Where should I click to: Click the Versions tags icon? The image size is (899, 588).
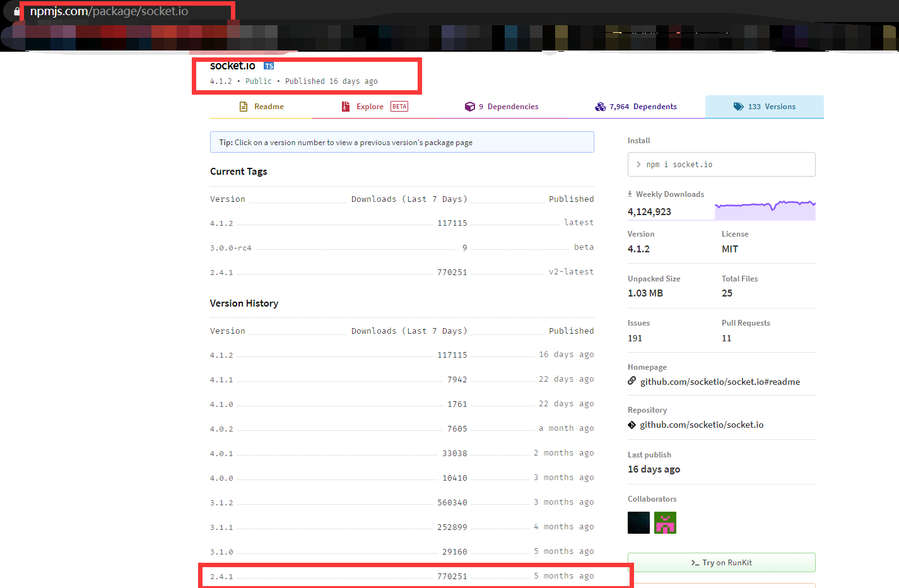(x=738, y=107)
